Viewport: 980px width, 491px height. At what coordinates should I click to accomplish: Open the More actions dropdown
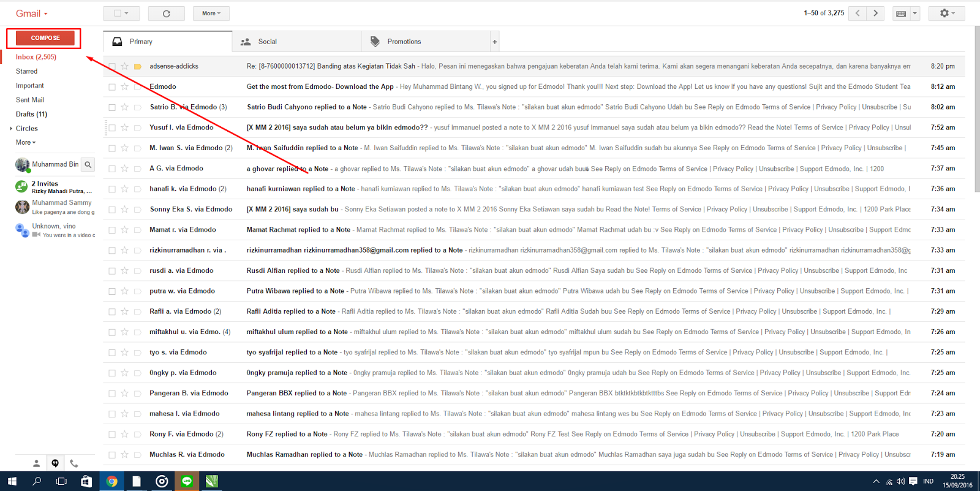point(211,13)
